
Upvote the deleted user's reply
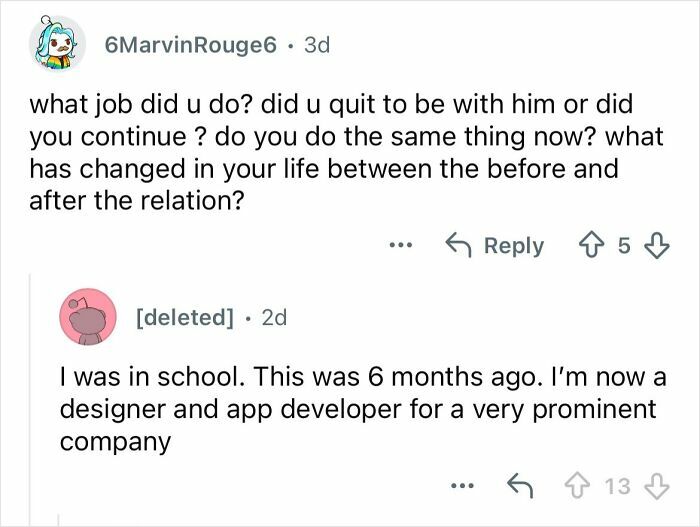[575, 487]
